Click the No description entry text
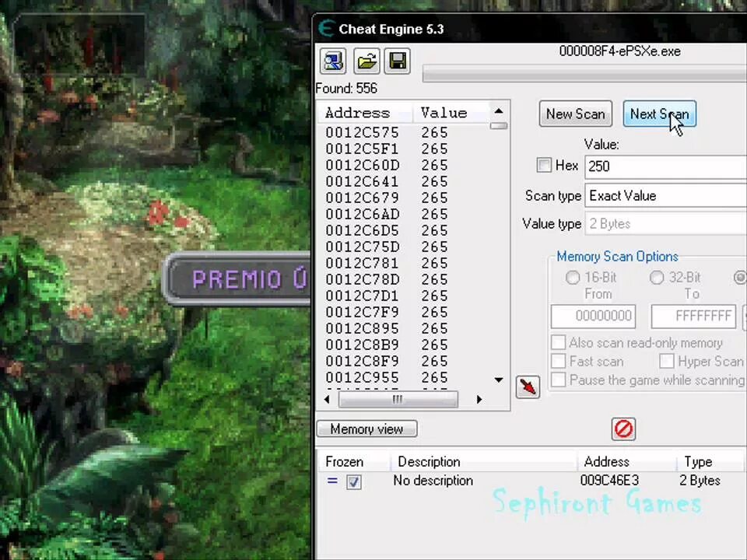 tap(433, 481)
